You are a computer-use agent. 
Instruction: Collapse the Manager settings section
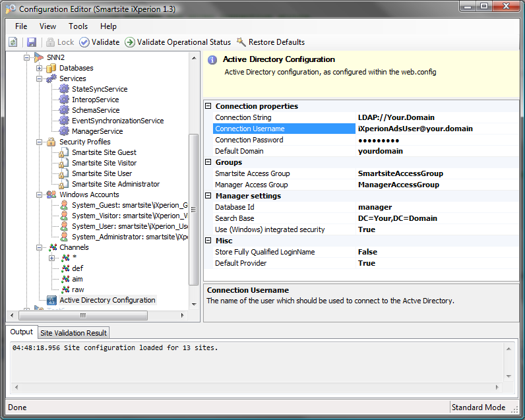point(208,196)
